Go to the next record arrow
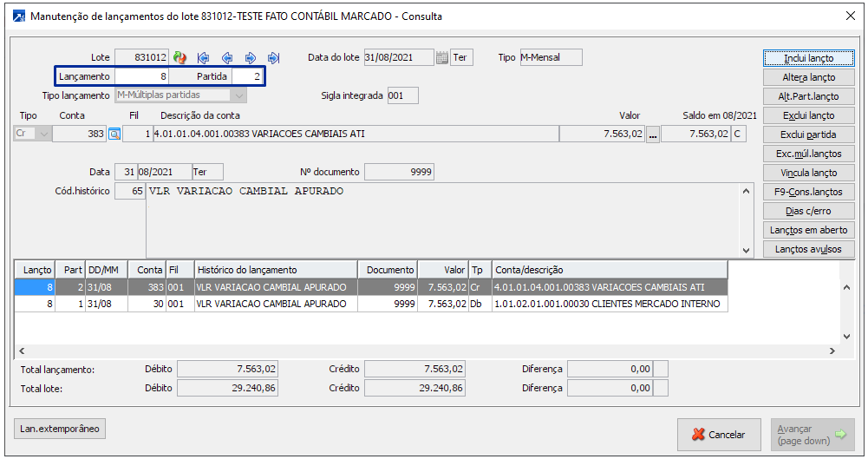 [x=251, y=58]
